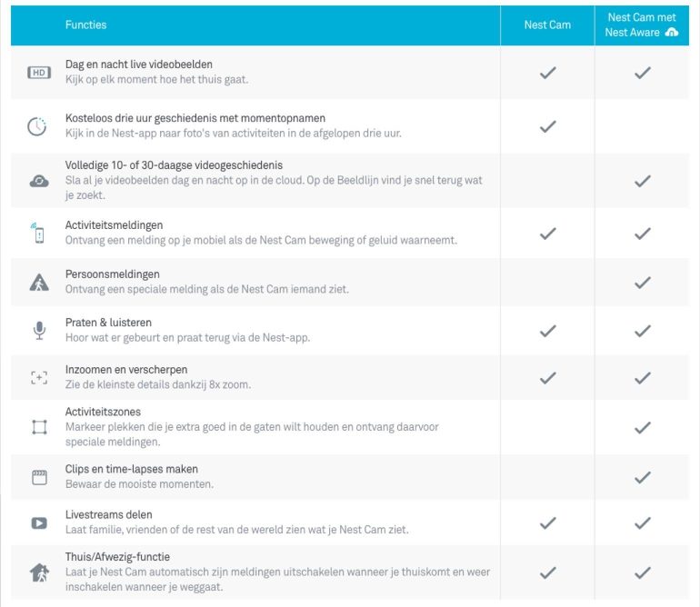Click Nest Cam checkmark for live video
Screen dimensions: 700x607
click(547, 73)
